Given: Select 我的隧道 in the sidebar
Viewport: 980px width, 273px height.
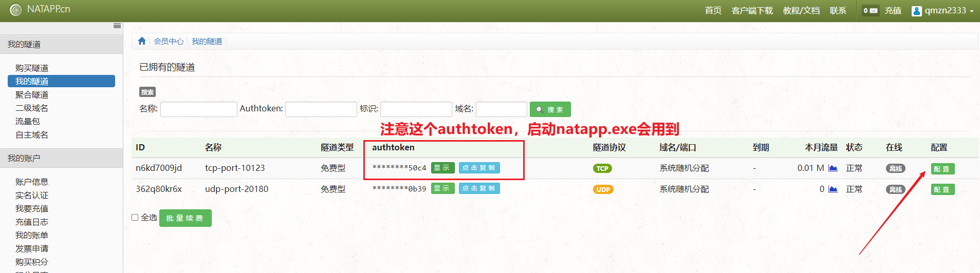Looking at the screenshot, I should pos(61,81).
